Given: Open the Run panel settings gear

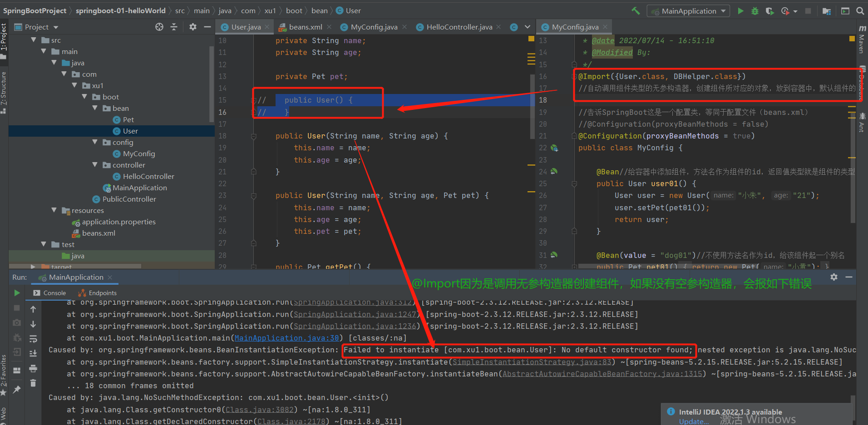Looking at the screenshot, I should pos(834,277).
